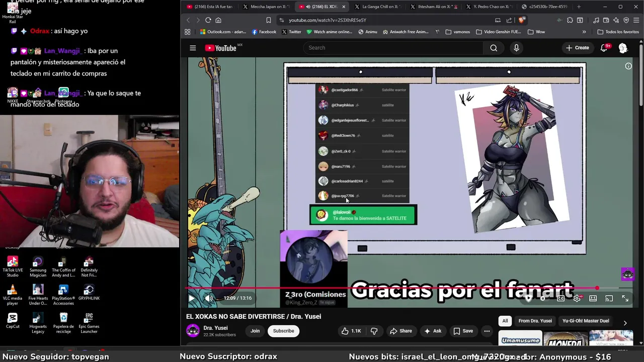Open Hogwarts Legacy desktop shortcut
This screenshot has width=644, height=362.
click(38, 323)
